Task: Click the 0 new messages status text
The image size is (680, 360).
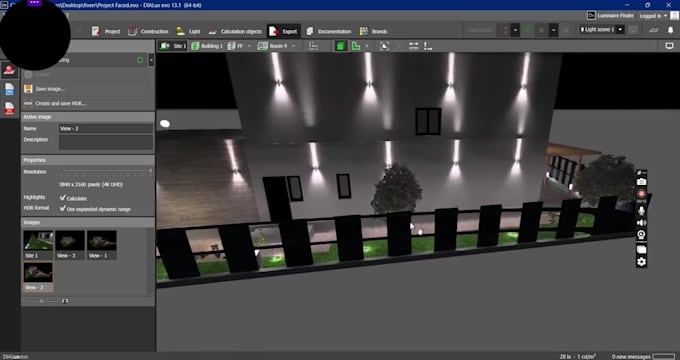Action: tap(631, 357)
